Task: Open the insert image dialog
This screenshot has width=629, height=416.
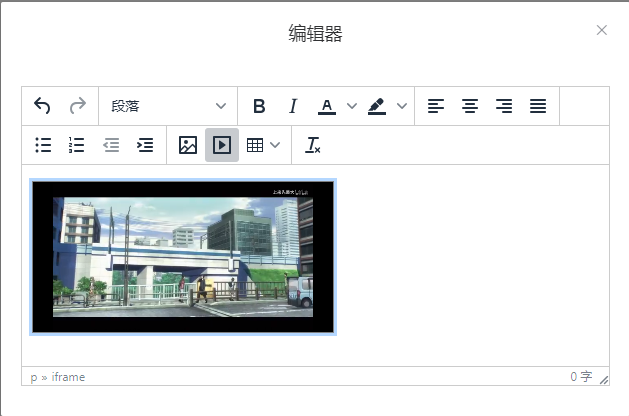Action: (x=188, y=145)
